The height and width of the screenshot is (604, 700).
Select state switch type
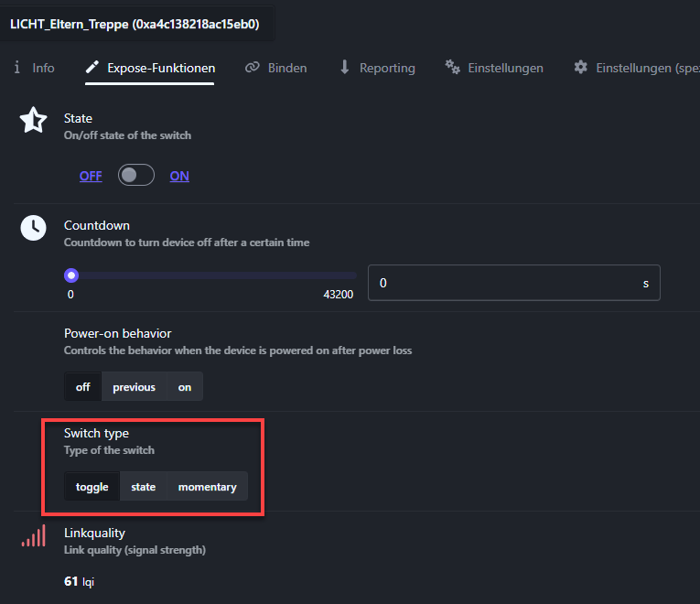144,487
